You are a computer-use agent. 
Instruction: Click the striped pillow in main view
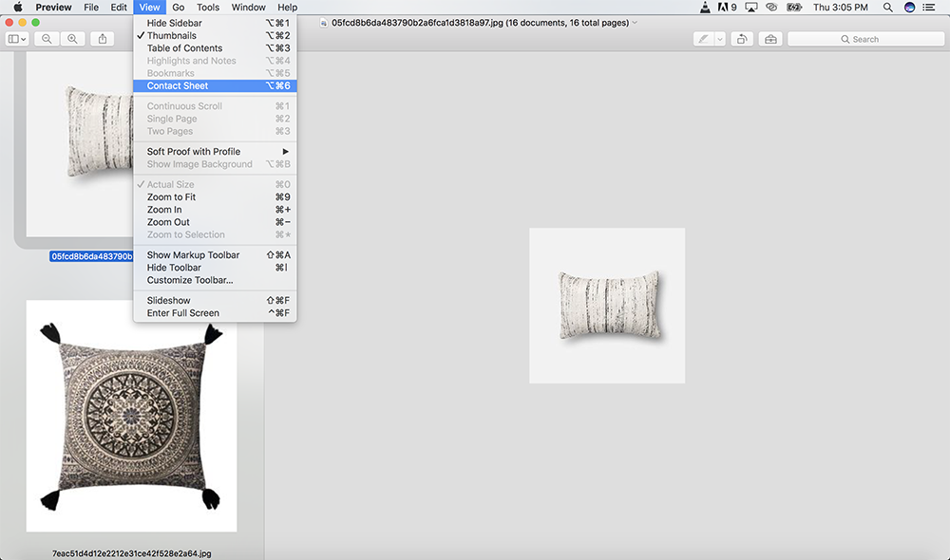coord(609,305)
